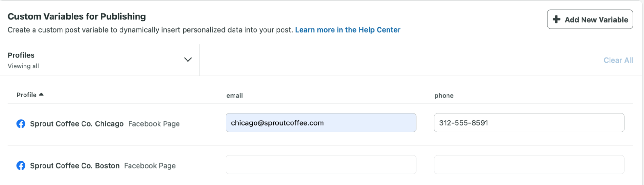This screenshot has height=185, width=644.
Task: Click Clear All filters link
Action: pos(618,60)
